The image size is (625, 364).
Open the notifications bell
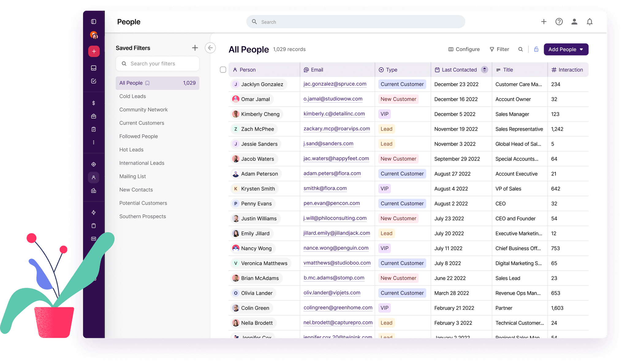coord(590,21)
